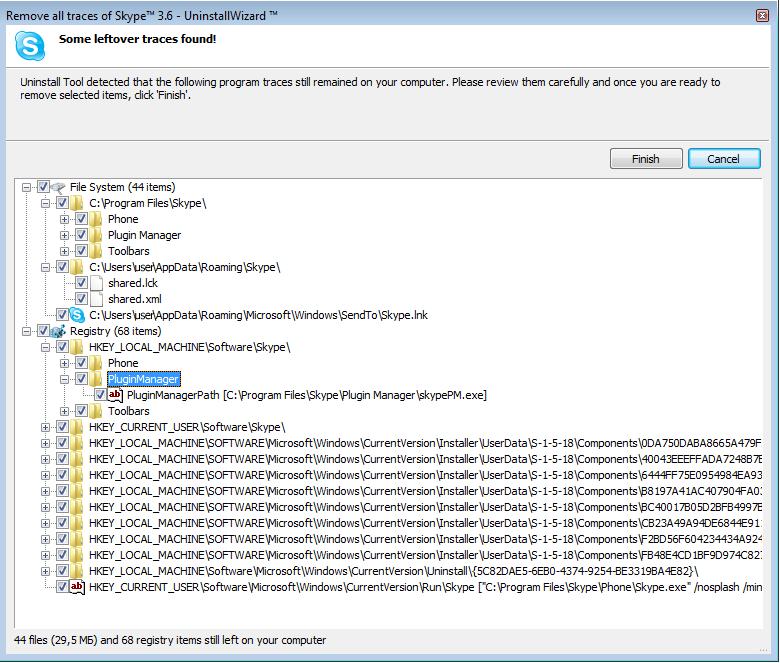Click the C:\Program Files\Skype\ folder icon

(77, 203)
